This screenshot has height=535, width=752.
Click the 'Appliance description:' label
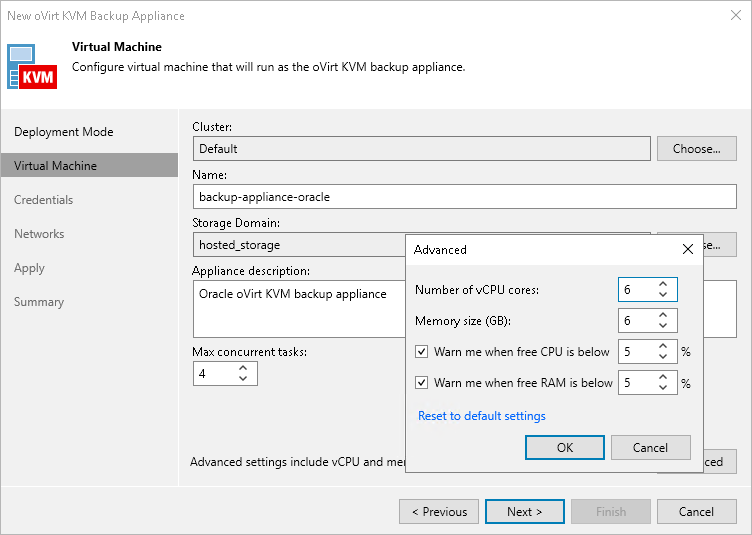click(251, 271)
